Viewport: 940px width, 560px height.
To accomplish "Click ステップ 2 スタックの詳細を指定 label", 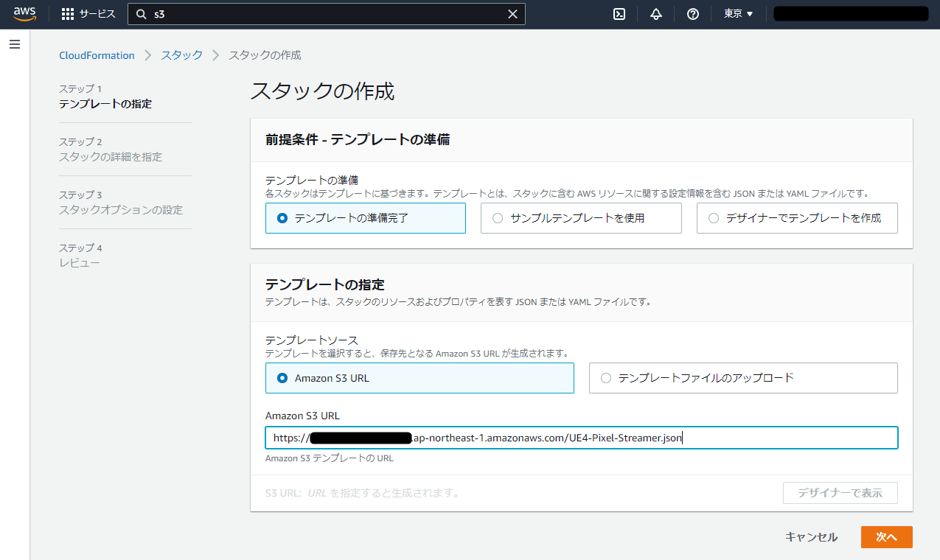I will [111, 149].
